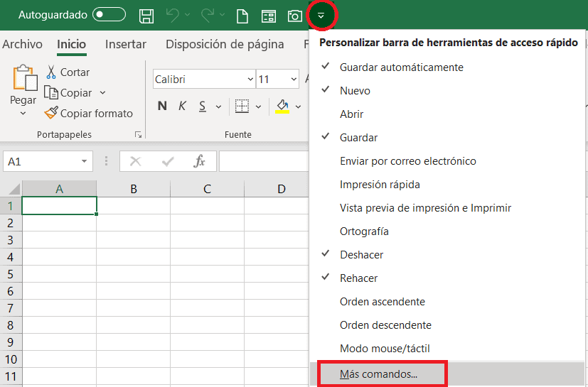Expand the Undo history dropdown arrow
The height and width of the screenshot is (387, 588).
pyautogui.click(x=187, y=15)
